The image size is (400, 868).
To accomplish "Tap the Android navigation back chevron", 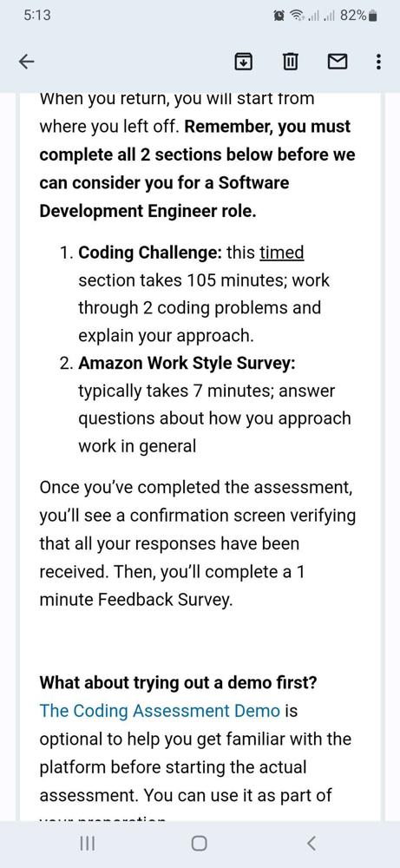I will pos(311,843).
